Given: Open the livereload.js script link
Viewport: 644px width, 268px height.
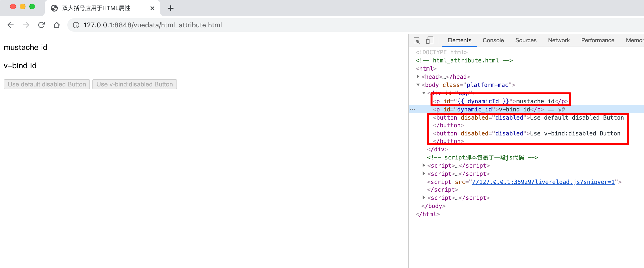Looking at the screenshot, I should [543, 182].
